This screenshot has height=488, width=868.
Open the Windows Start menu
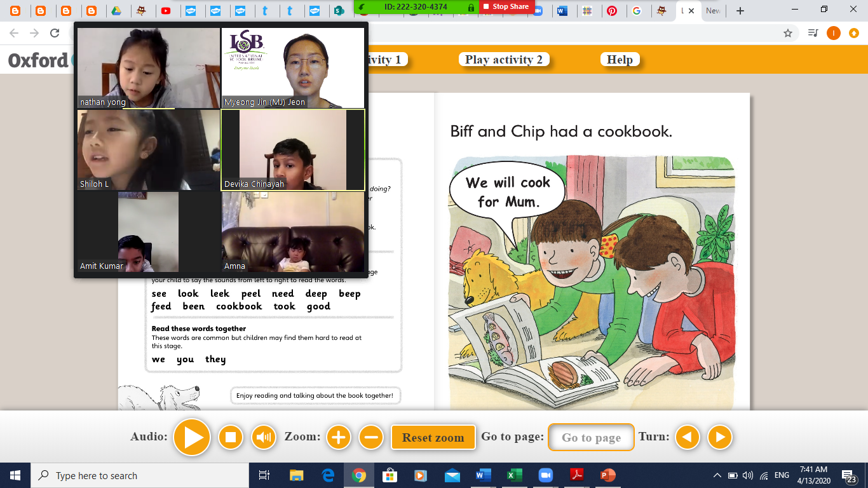[x=15, y=475]
